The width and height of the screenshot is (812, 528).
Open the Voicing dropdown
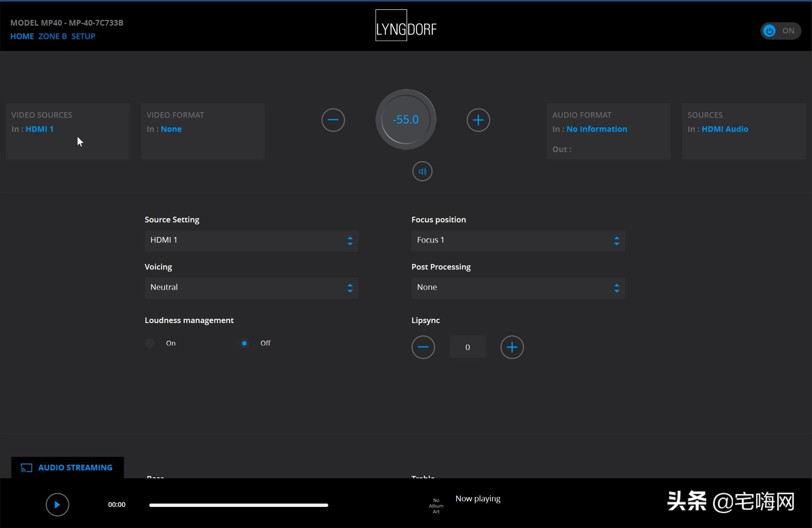tap(251, 288)
